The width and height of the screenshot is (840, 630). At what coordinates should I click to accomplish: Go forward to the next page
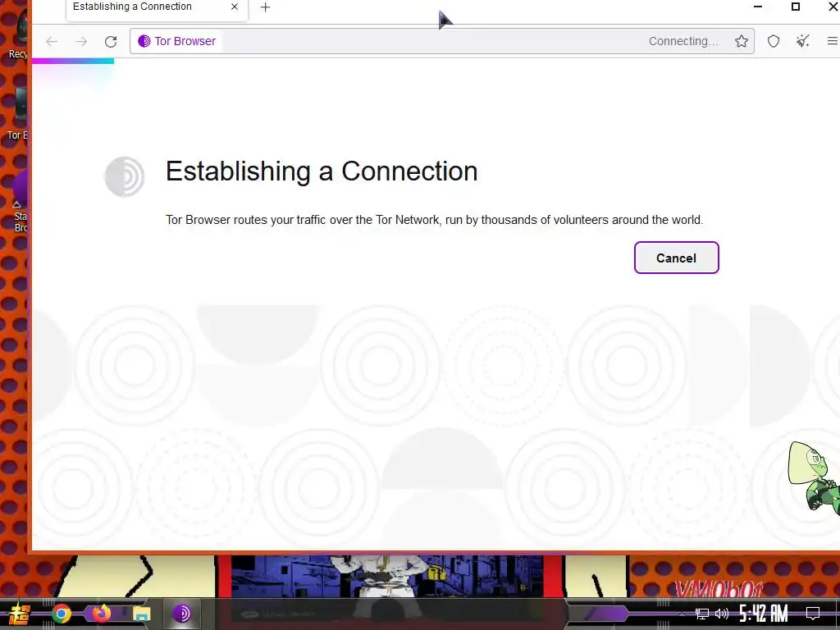(81, 41)
